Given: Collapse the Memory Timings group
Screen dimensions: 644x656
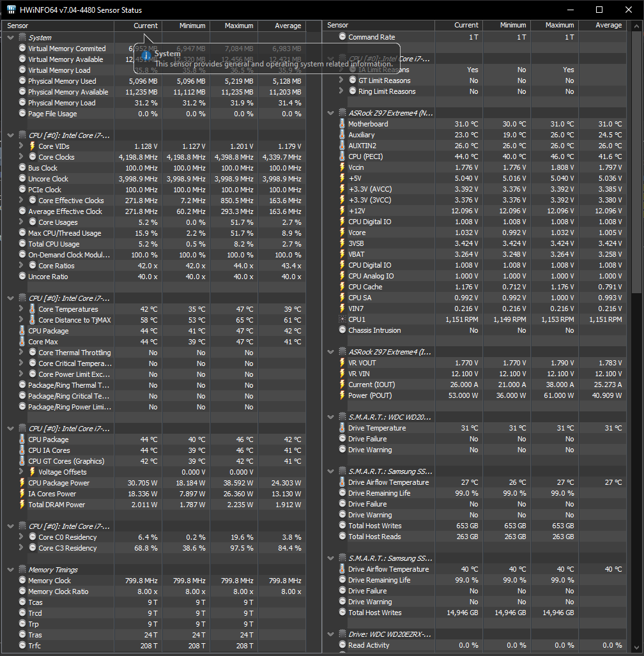Looking at the screenshot, I should (x=11, y=570).
